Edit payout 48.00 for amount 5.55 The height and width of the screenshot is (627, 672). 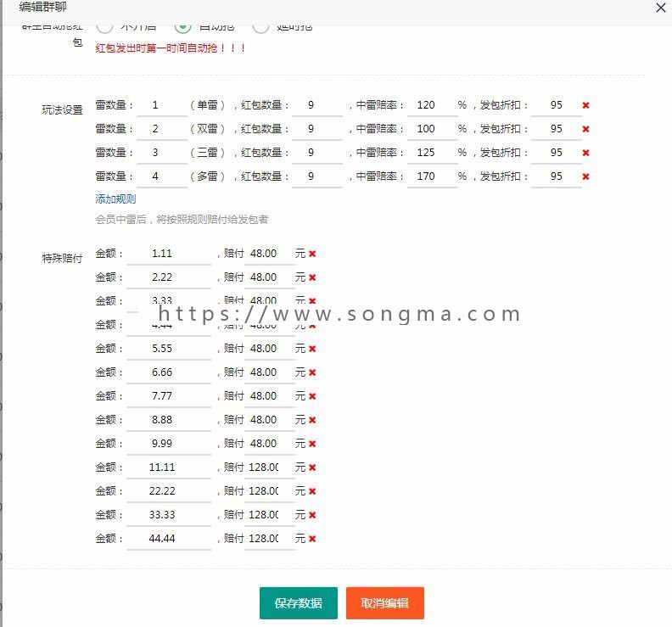point(270,349)
